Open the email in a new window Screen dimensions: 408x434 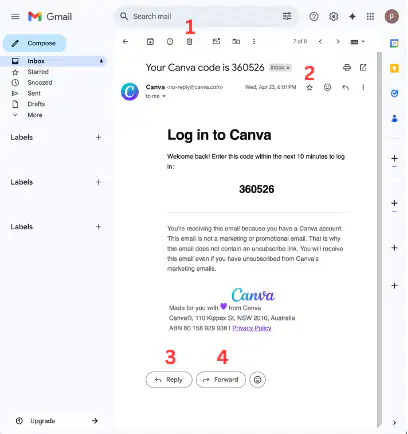point(363,67)
